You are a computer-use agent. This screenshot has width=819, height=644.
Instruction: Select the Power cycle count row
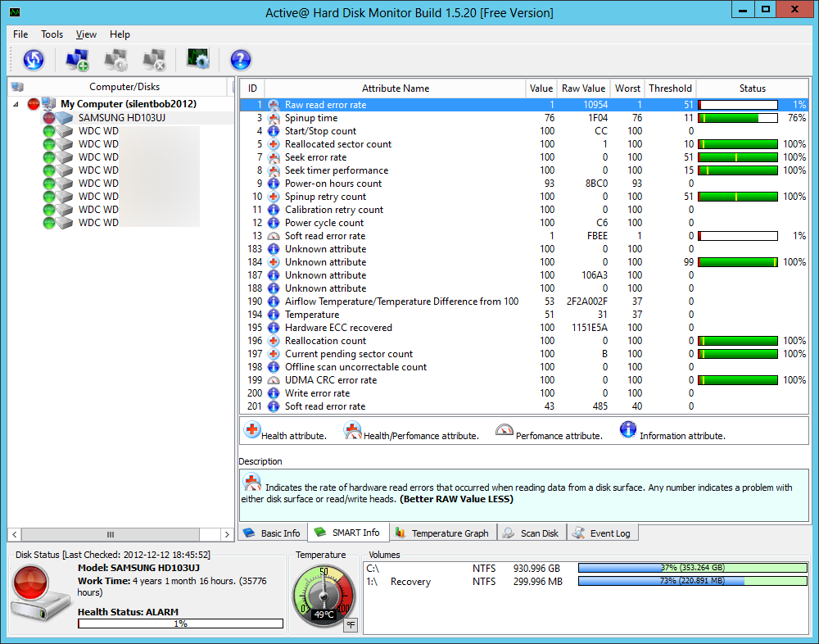(x=524, y=223)
